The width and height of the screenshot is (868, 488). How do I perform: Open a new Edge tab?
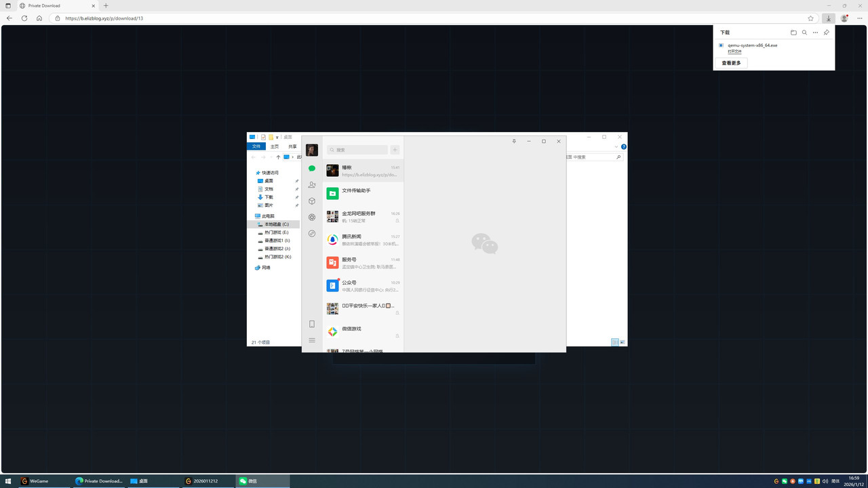(106, 5)
